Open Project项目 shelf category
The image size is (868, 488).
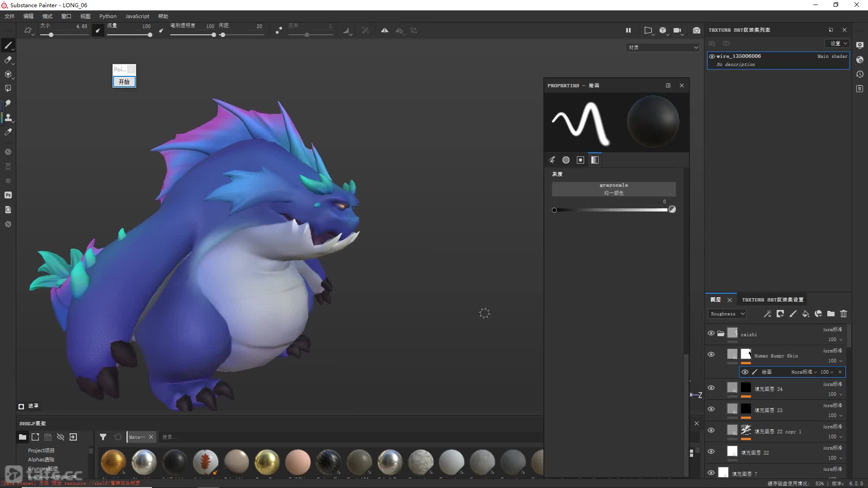click(x=41, y=450)
